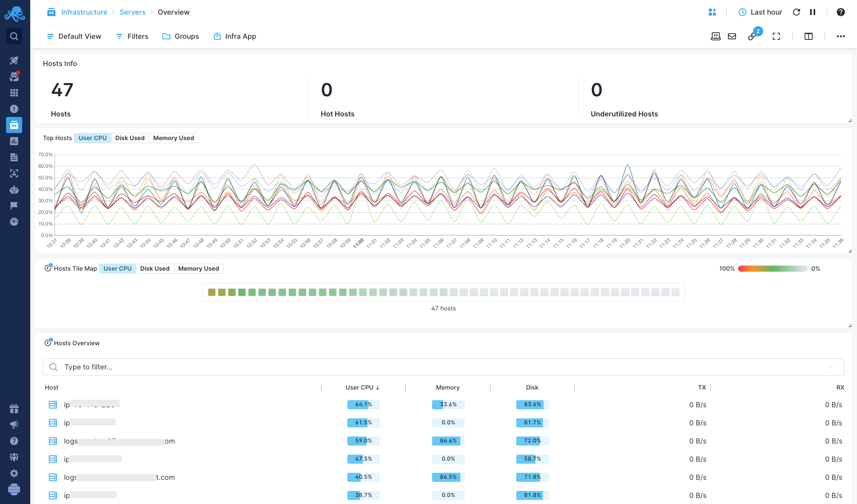
Task: Refresh the dashboard with the reload icon
Action: 796,12
